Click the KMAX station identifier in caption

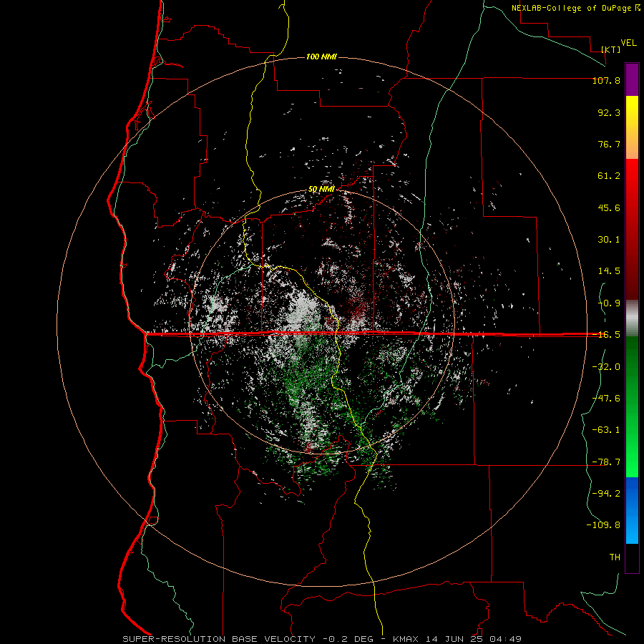pyautogui.click(x=407, y=639)
